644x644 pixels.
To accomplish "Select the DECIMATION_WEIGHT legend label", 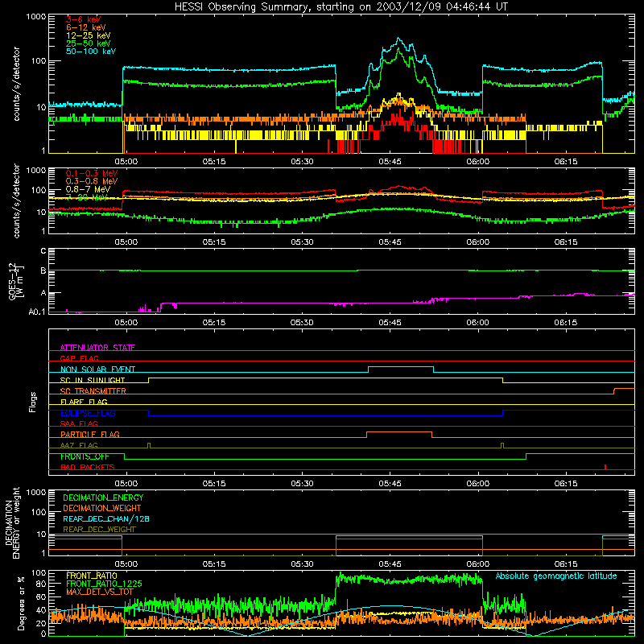I will click(102, 508).
